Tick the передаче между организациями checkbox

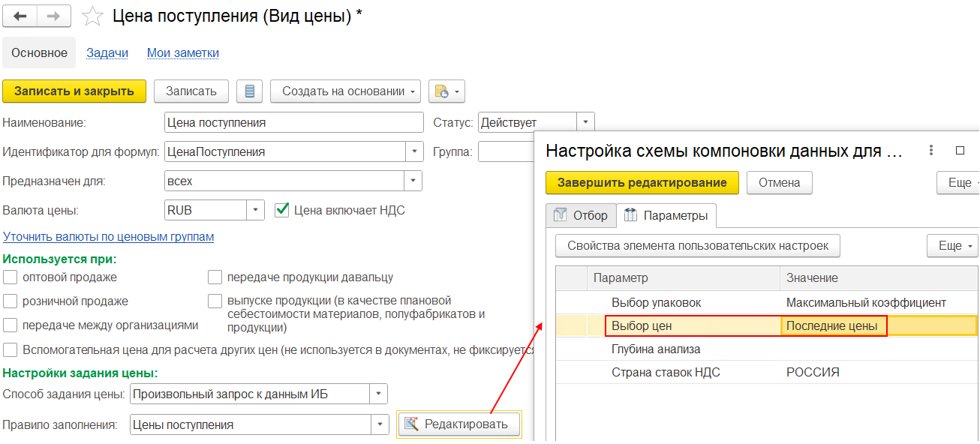tap(11, 325)
